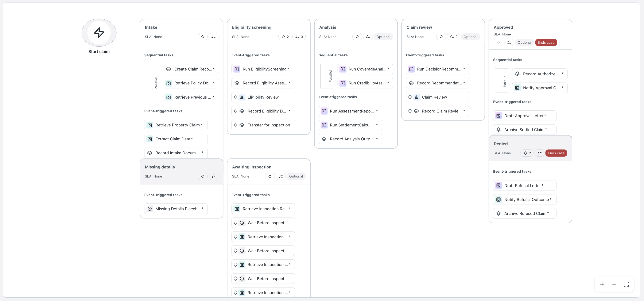Screen dimensions: 644x301
Task: Click the Intake stage task checklist icon
Action: (213, 37)
